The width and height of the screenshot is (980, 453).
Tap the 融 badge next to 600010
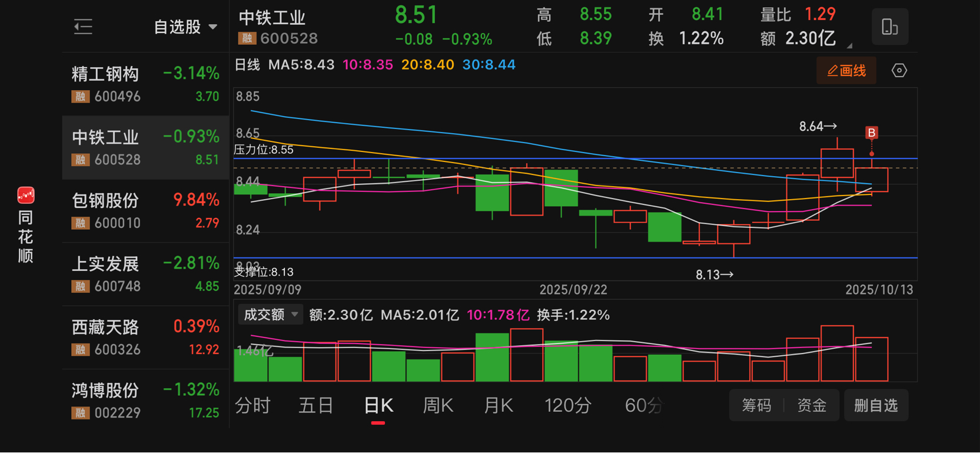click(81, 223)
